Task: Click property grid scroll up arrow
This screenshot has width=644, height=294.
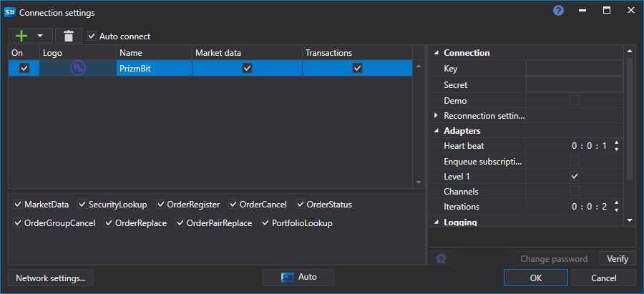Action: tap(630, 51)
